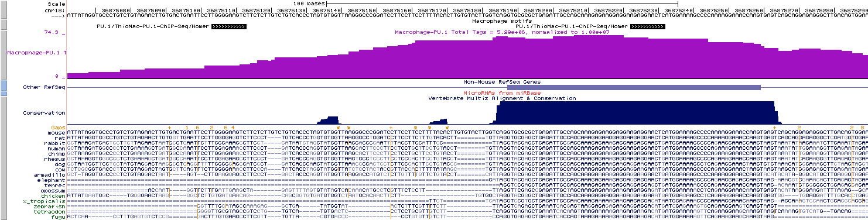Click the Scale label of the base ruler

(x=56, y=4)
